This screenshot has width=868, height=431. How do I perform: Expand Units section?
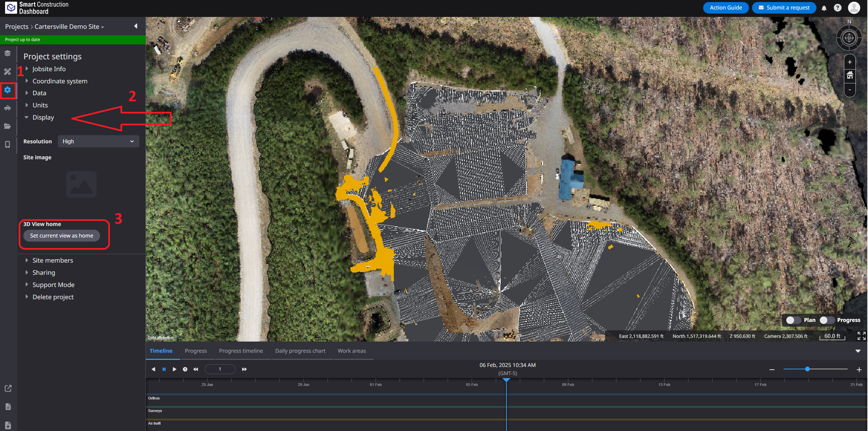coord(40,105)
